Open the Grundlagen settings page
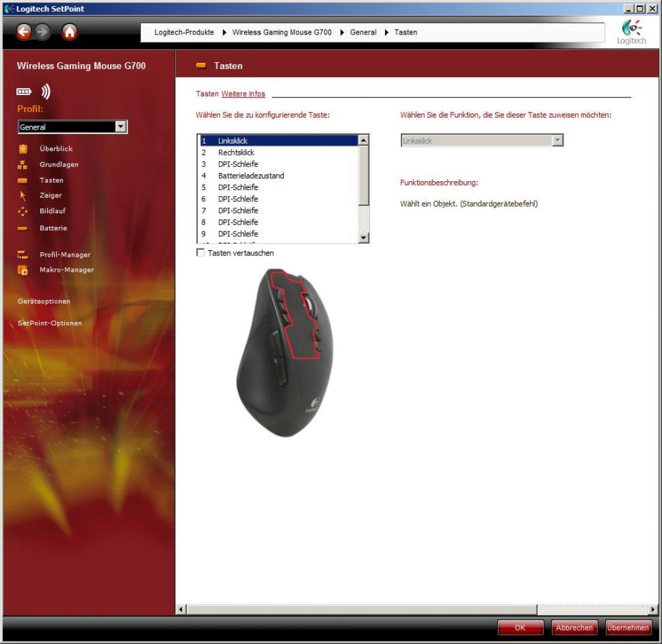 [59, 165]
